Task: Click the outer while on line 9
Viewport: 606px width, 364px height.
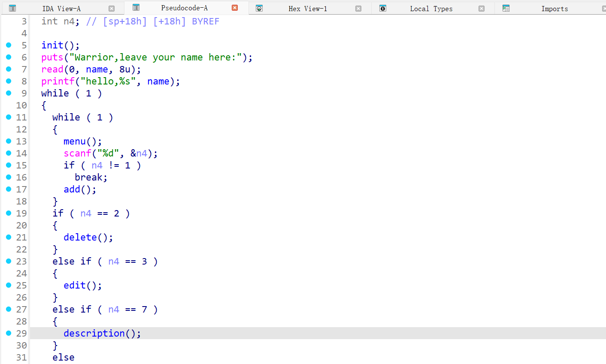Action: click(x=55, y=93)
